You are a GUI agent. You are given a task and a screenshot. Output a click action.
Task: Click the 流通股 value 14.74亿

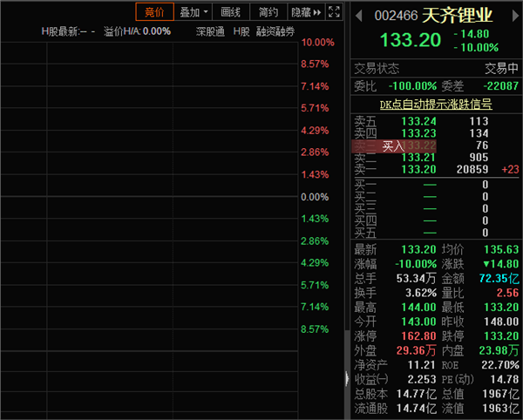tap(417, 409)
